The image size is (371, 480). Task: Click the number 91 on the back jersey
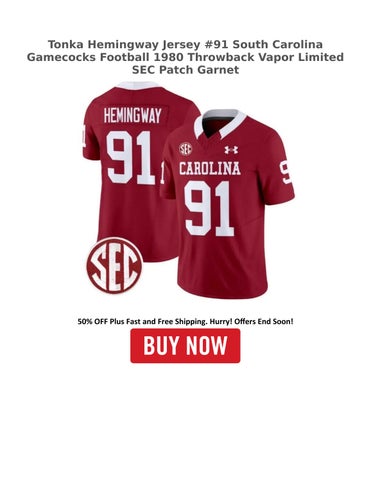(x=131, y=158)
